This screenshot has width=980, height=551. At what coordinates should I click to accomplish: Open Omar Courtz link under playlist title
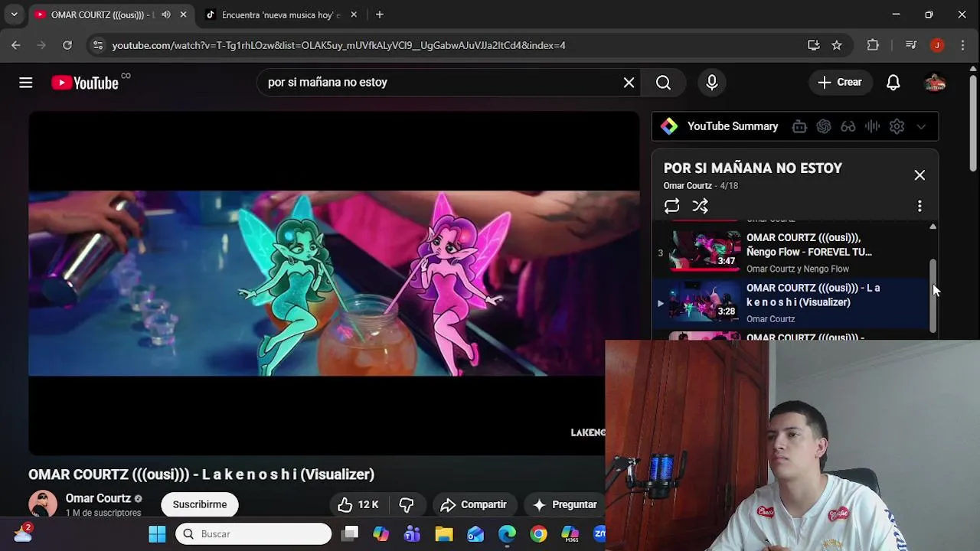(688, 186)
